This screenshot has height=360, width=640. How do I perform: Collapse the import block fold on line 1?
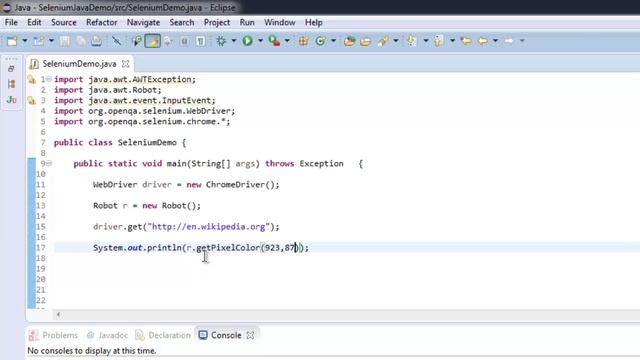tap(49, 79)
